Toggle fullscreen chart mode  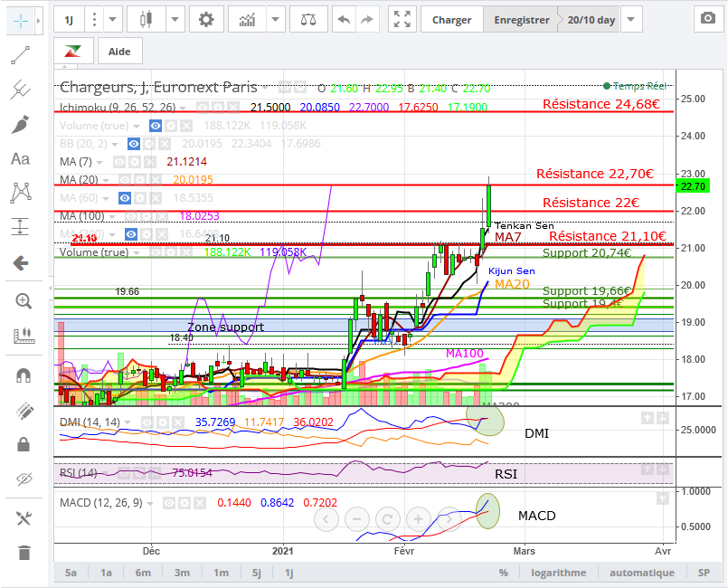coord(402,20)
